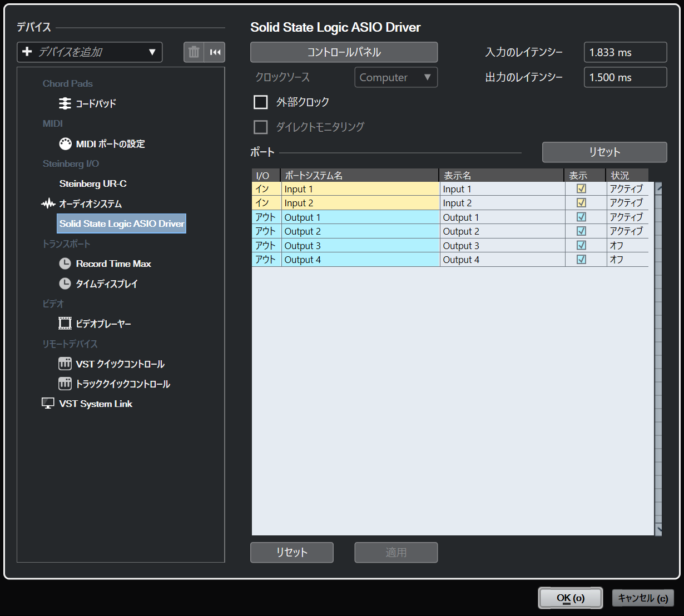Click the アウト cell in the Output 1 row
Image resolution: width=684 pixels, height=616 pixels.
click(266, 217)
